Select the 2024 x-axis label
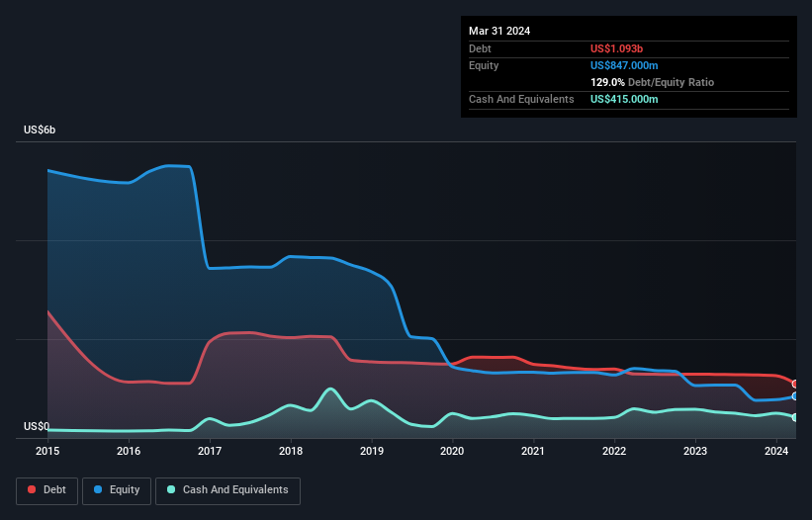 776,451
